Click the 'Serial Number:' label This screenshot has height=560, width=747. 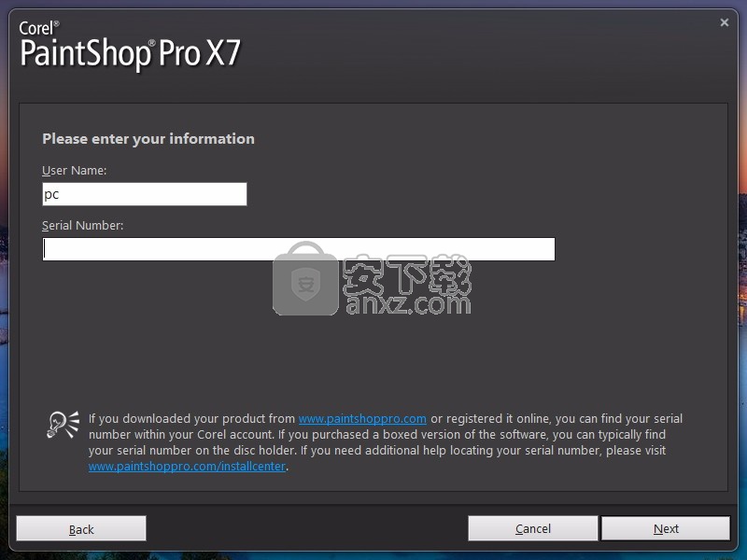(82, 225)
